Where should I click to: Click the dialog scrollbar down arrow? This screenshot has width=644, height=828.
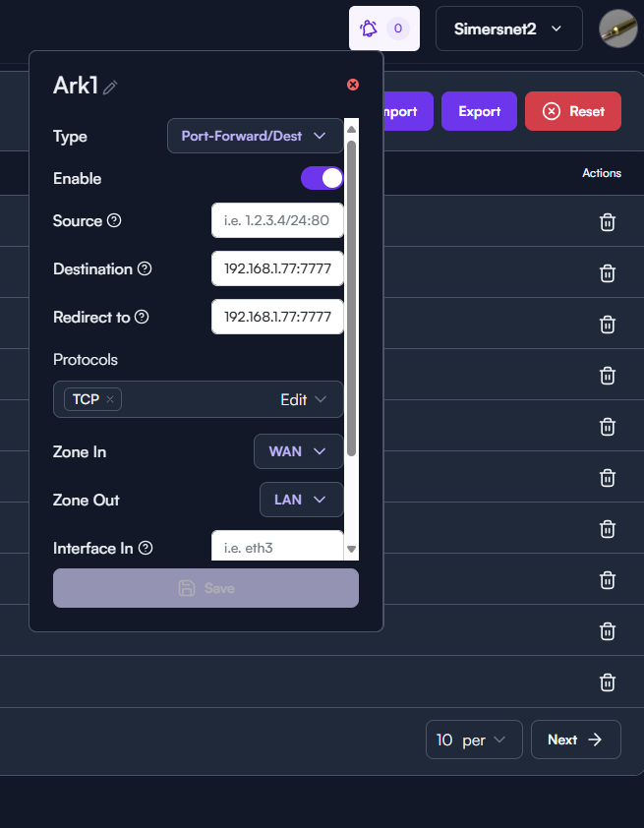(x=351, y=549)
